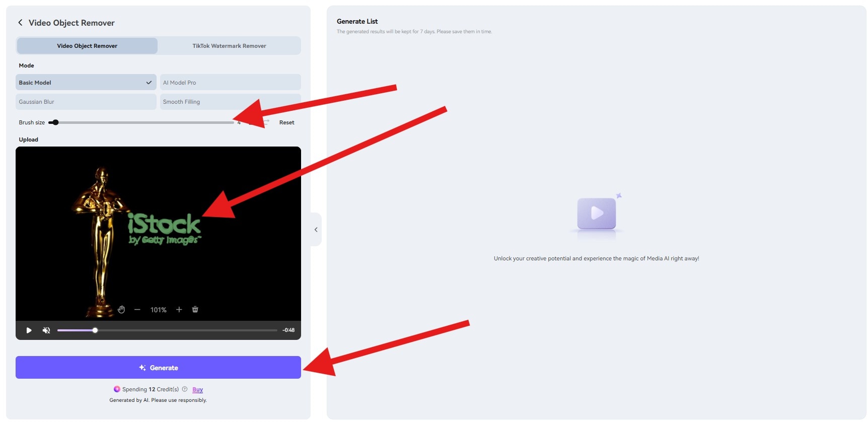This screenshot has height=422, width=868.
Task: Click the 'Unlock your creative potential' message
Action: (x=597, y=258)
